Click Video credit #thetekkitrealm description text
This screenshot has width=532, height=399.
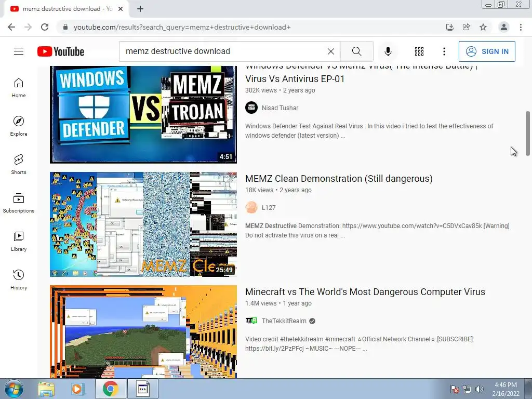point(360,344)
